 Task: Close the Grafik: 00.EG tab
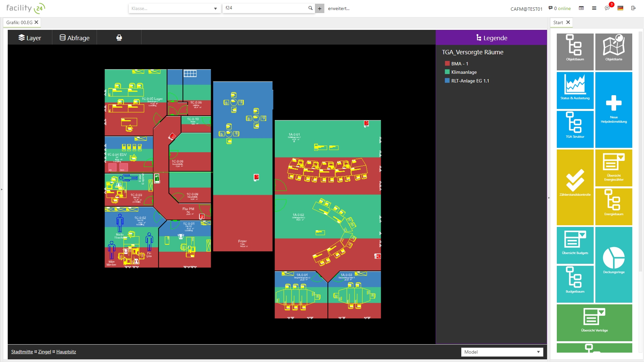(x=37, y=22)
